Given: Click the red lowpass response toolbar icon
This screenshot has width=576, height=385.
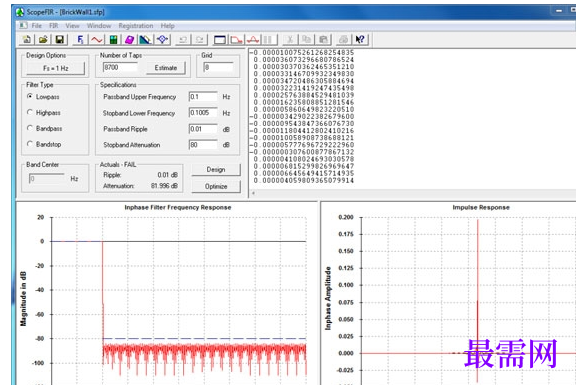Looking at the screenshot, I should click(x=236, y=39).
